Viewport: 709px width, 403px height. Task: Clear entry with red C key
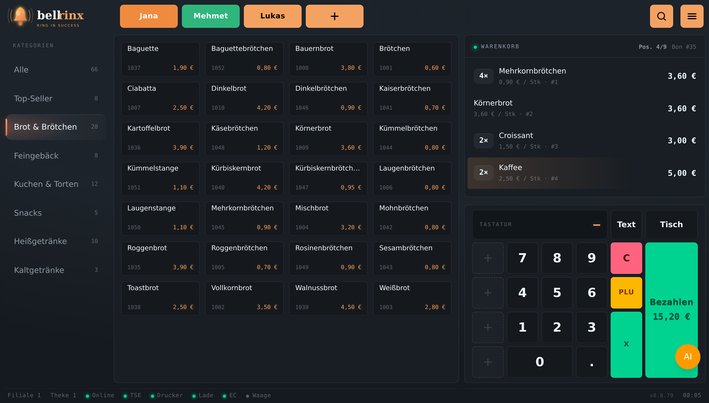coord(626,258)
